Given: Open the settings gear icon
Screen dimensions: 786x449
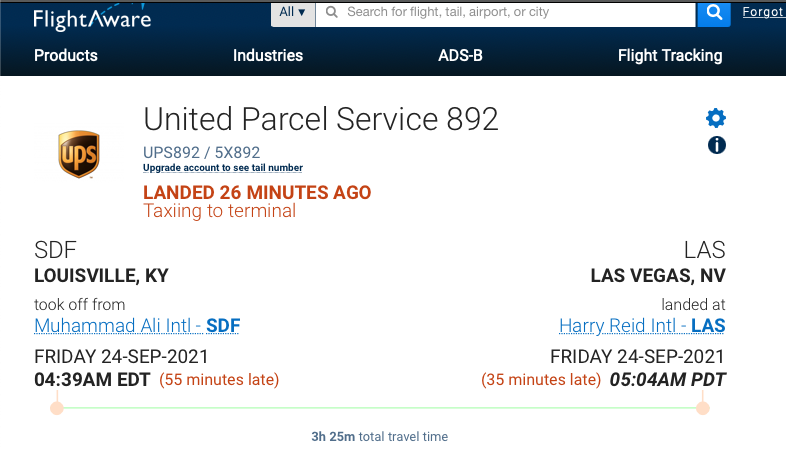Looking at the screenshot, I should click(x=716, y=119).
